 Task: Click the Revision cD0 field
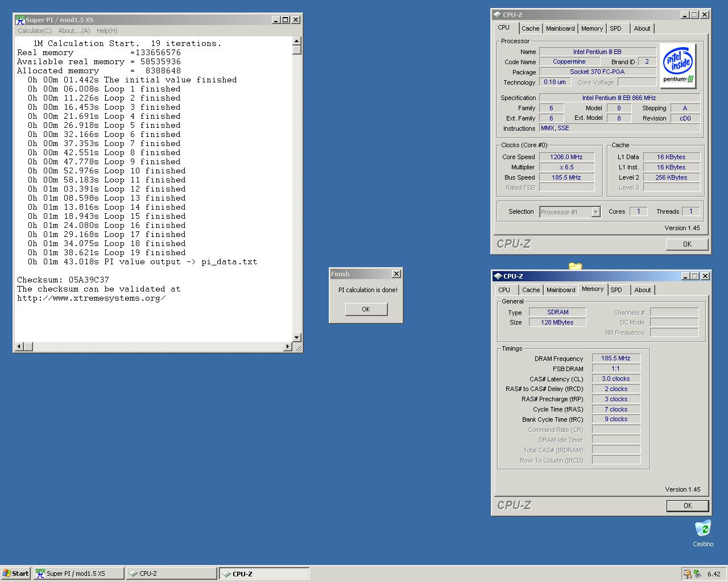point(685,118)
